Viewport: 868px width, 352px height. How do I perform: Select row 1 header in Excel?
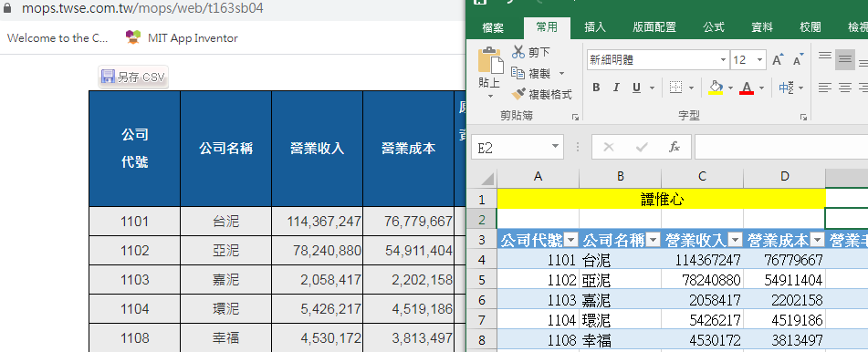pos(482,199)
